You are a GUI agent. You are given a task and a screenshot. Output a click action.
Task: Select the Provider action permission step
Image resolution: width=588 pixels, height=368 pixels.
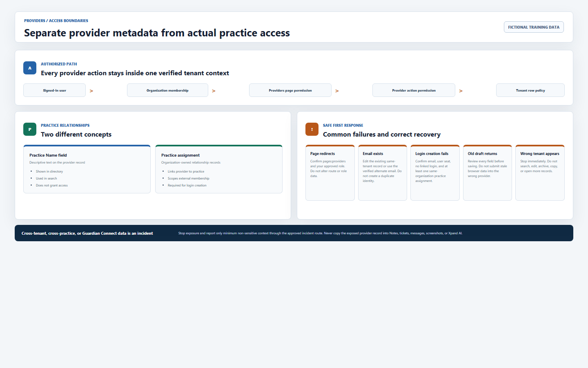414,90
